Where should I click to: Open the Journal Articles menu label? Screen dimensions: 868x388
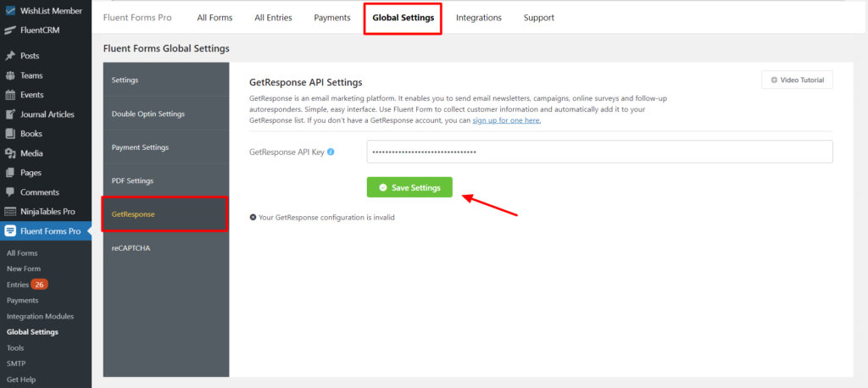coord(47,114)
